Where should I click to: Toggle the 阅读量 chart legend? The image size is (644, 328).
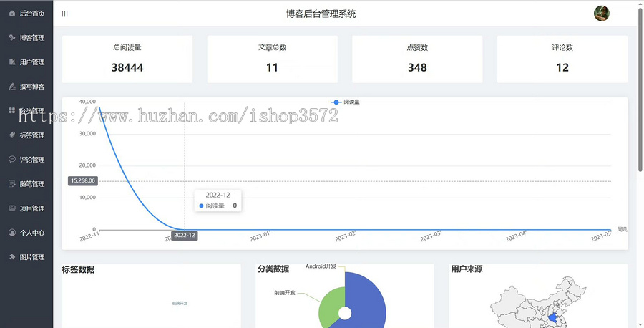pos(345,102)
